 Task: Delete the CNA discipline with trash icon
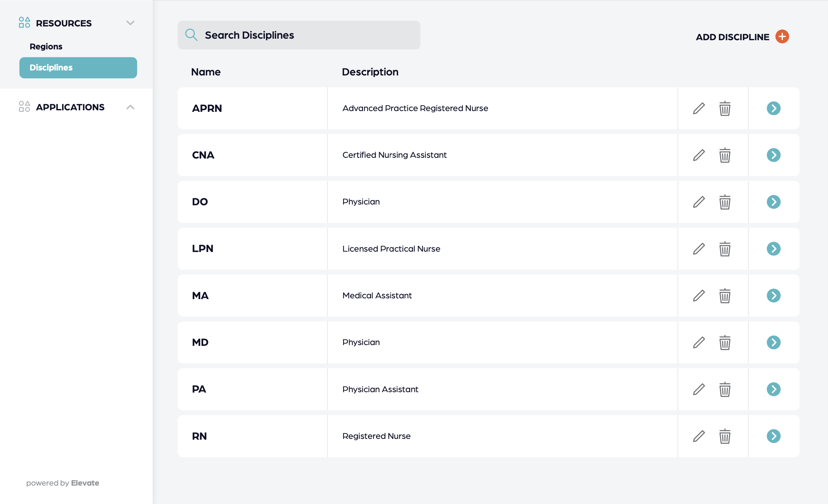[724, 155]
